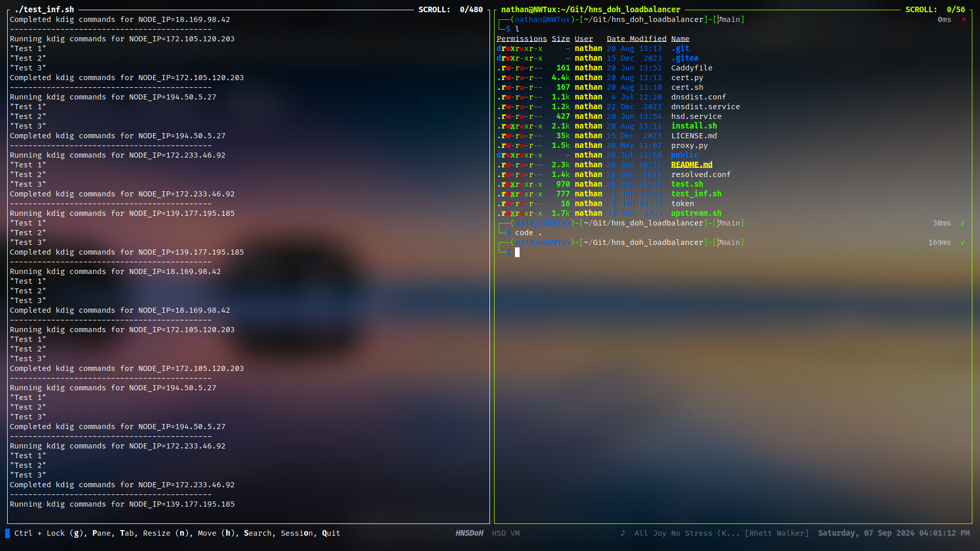Screen dimensions: 980x551
Task: Click the public directory entry
Action: point(684,155)
